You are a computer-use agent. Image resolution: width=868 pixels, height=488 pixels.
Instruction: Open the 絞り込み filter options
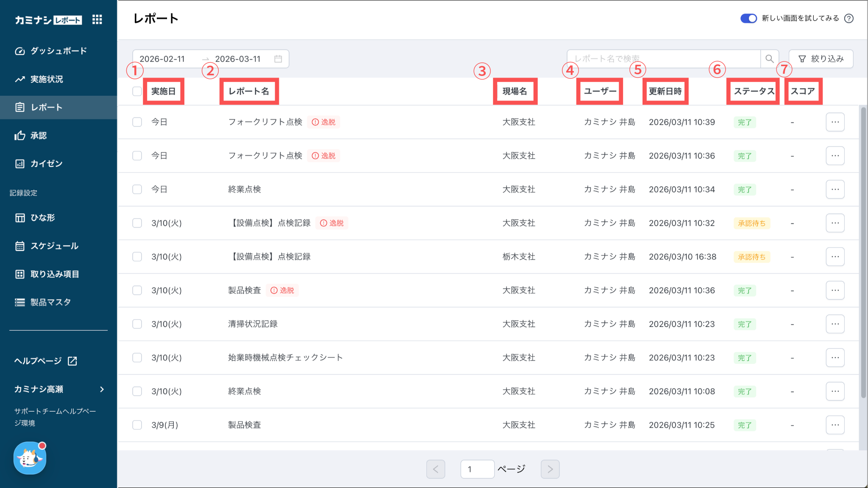pos(821,59)
